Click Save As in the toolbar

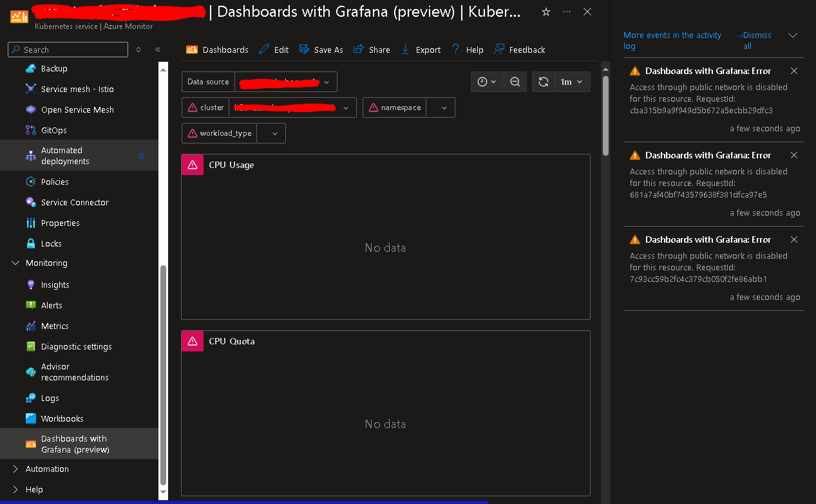tap(321, 50)
